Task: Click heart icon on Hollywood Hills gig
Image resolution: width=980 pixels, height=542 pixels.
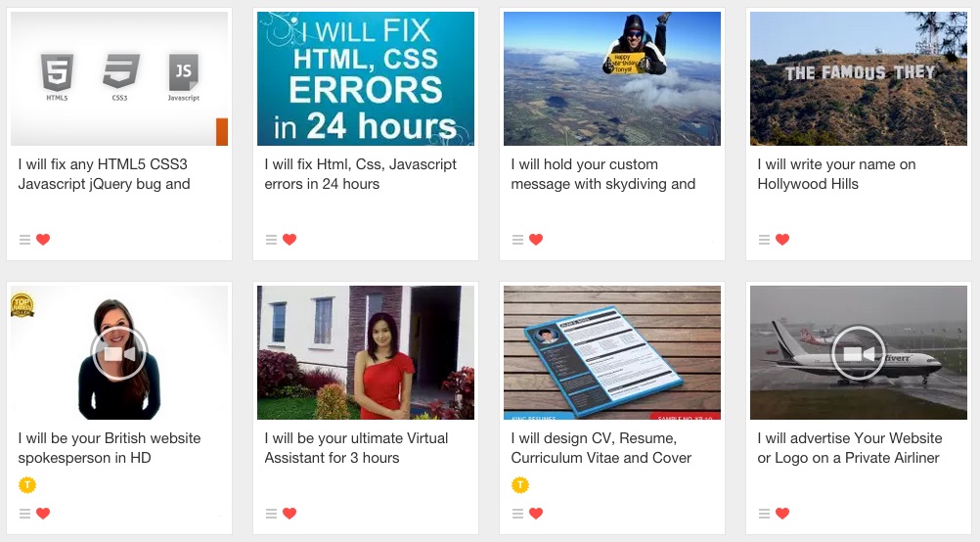Action: [782, 240]
